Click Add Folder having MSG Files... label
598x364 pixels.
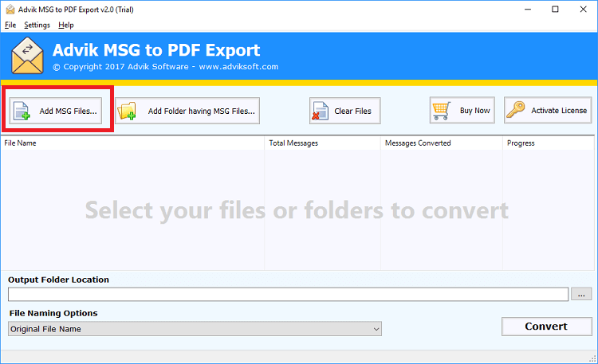click(202, 111)
